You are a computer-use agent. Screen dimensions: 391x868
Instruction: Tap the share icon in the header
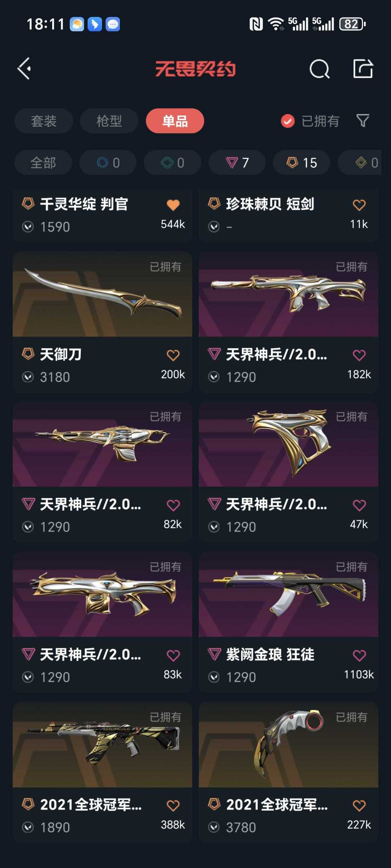[x=363, y=68]
